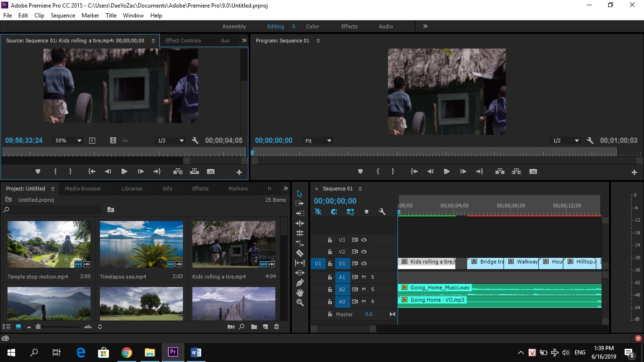The height and width of the screenshot is (362, 644).
Task: Open the Sequence menu
Action: pos(63,16)
